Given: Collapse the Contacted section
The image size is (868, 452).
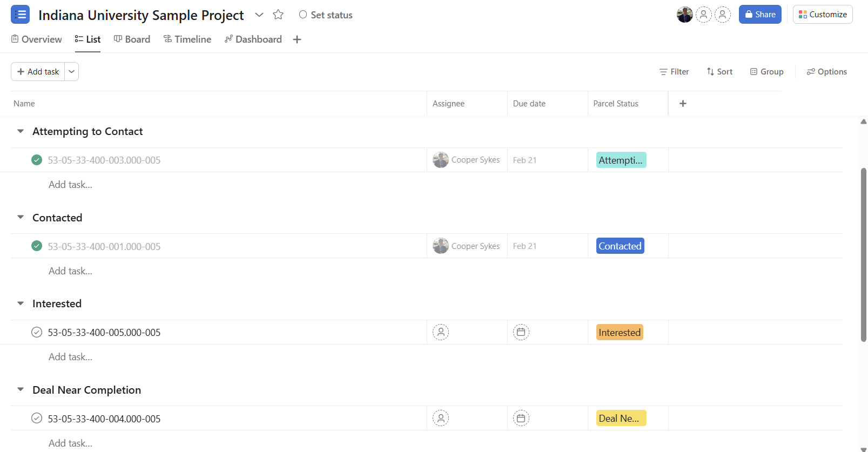Looking at the screenshot, I should (x=21, y=218).
